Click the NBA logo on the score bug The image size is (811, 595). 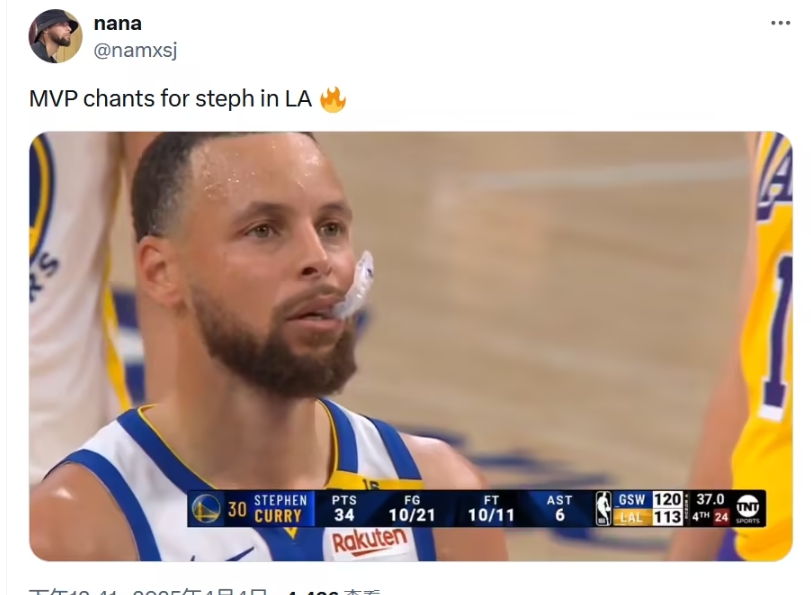[x=603, y=508]
